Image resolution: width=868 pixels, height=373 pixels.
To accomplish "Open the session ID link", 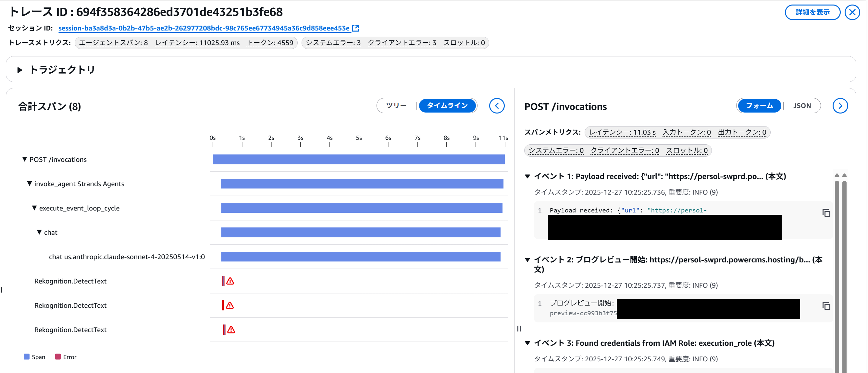I will (x=204, y=28).
